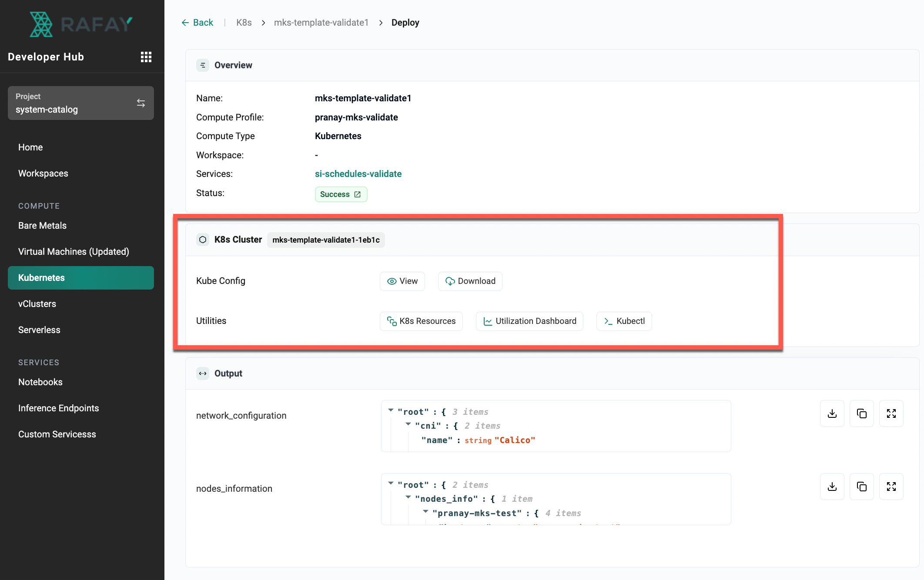This screenshot has height=580, width=924.
Task: Open Inference Endpoints in sidebar
Action: click(x=59, y=408)
